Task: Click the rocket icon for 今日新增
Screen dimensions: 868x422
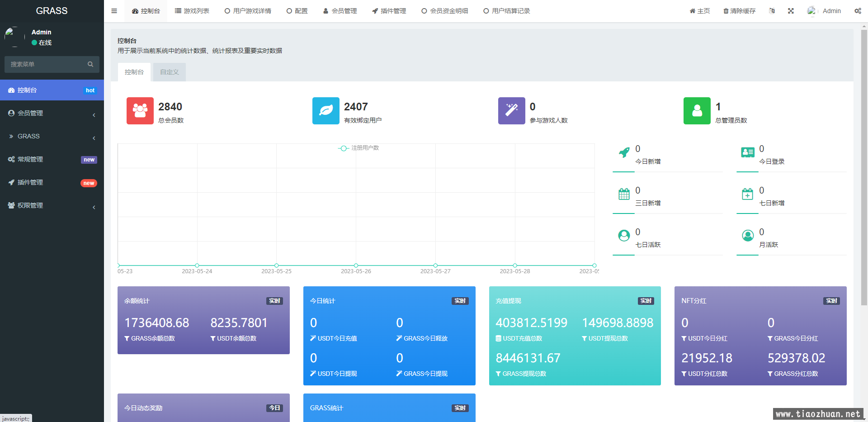Action: (624, 152)
